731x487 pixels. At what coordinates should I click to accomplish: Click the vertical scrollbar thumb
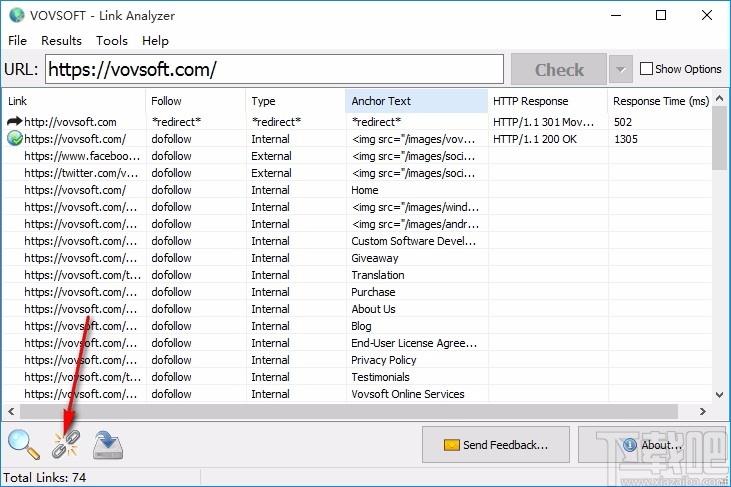coord(719,138)
